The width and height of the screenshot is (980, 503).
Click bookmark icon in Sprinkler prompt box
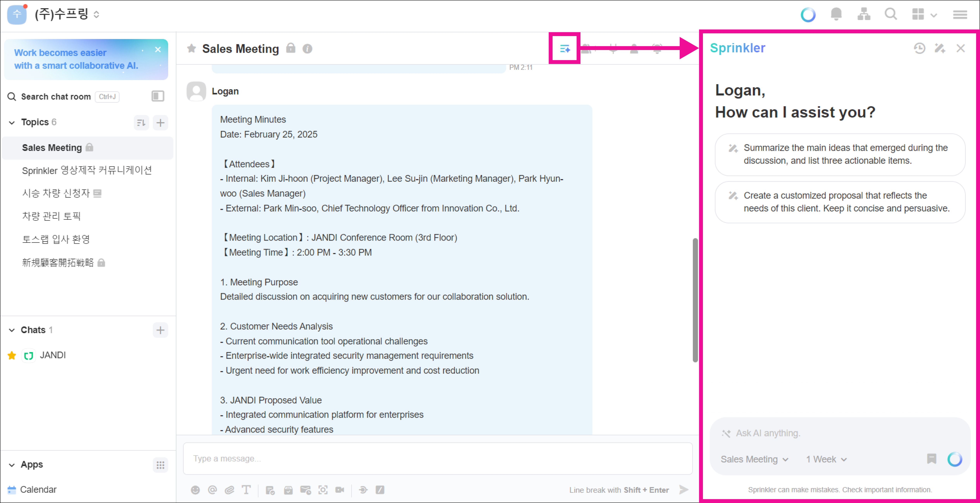coord(931,459)
